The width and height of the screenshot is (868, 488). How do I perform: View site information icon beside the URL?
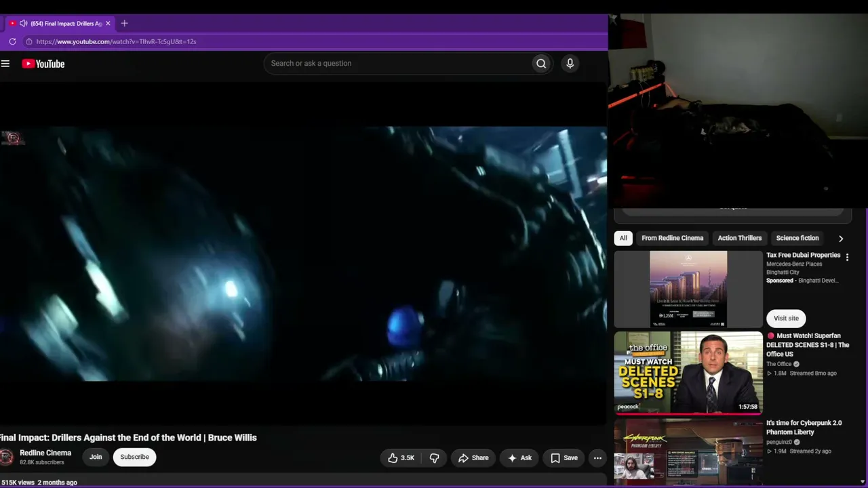pos(28,41)
